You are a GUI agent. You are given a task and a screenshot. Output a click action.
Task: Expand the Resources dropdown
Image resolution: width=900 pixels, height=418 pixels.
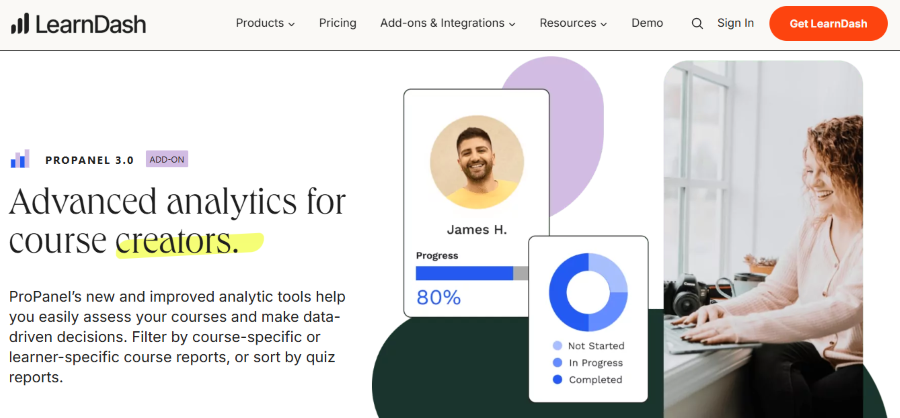573,24
